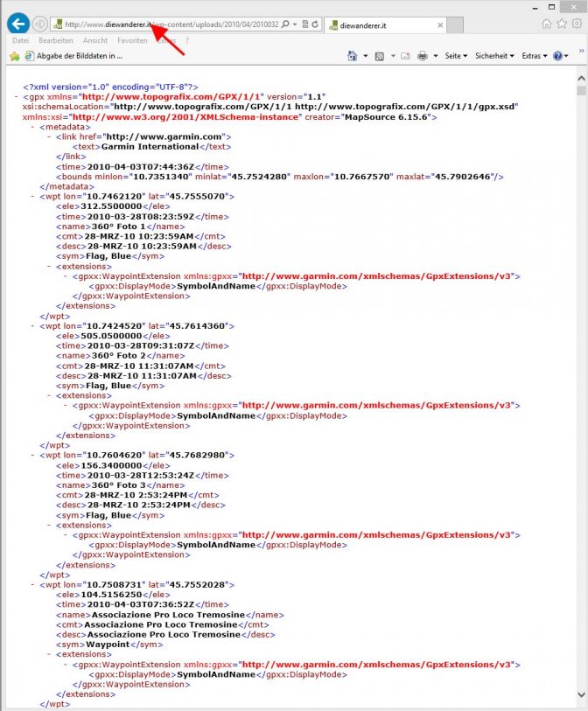Collapse the wpt lon=10.7508731 node

32,584
